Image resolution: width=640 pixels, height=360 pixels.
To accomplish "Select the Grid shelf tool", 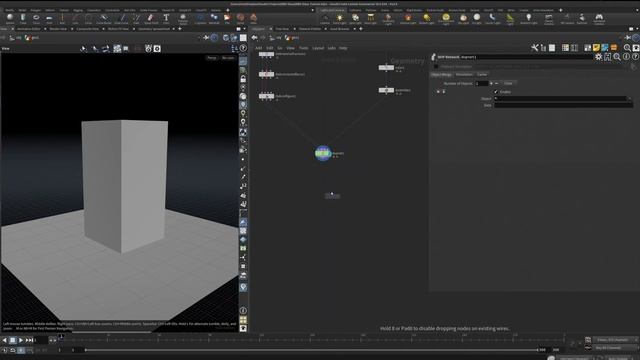I will tap(49, 18).
